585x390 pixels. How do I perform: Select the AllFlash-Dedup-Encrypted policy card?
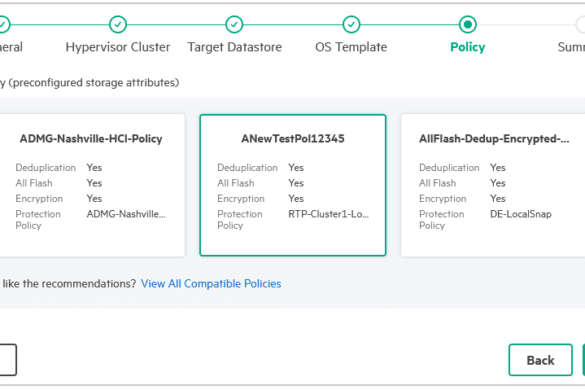coord(493,185)
